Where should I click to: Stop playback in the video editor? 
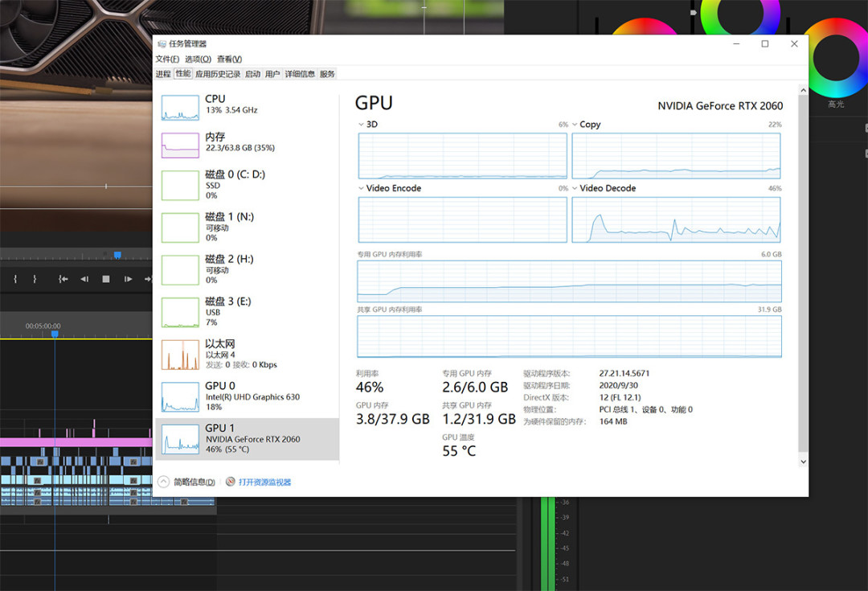pos(106,279)
